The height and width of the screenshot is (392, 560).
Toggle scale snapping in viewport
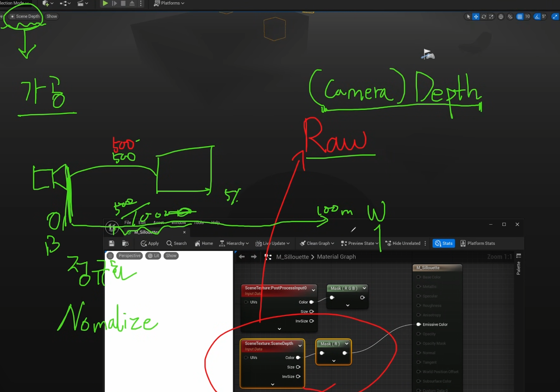[x=555, y=17]
